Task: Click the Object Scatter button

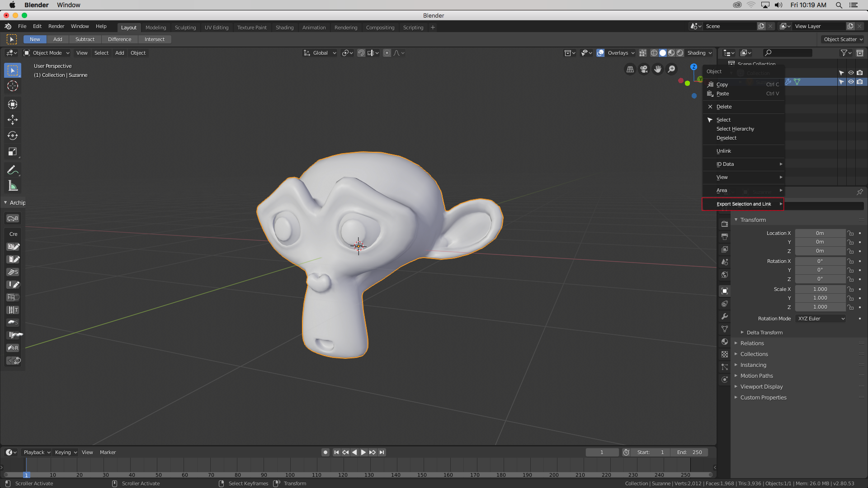Action: click(x=843, y=39)
